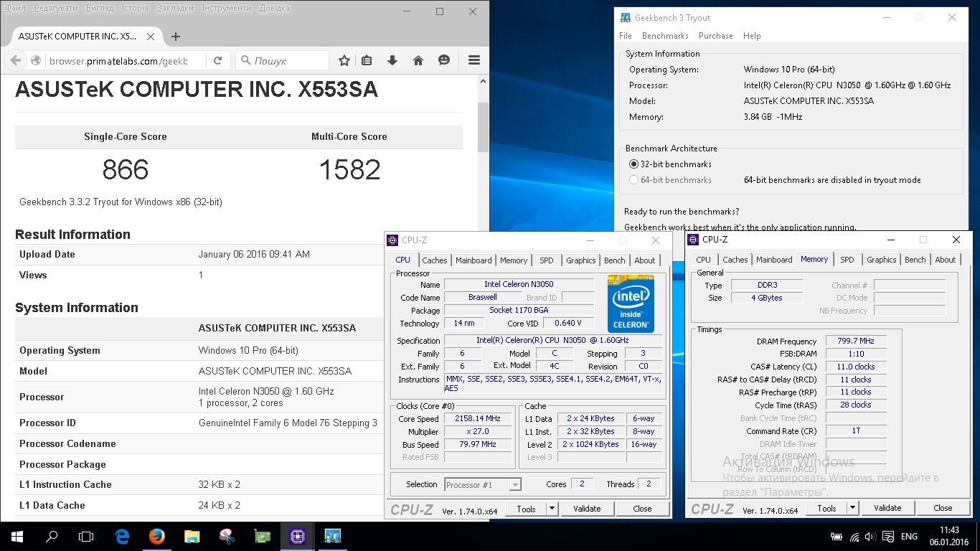This screenshot has width=980, height=551.
Task: Open Bench tab in left CPU-Z window
Action: [x=615, y=260]
